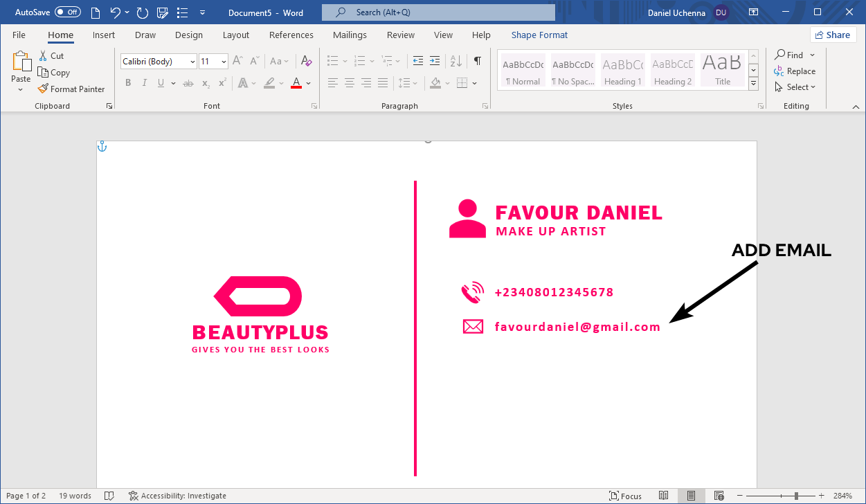The width and height of the screenshot is (866, 504).
Task: Switch to Focus mode in status bar
Action: pyautogui.click(x=625, y=496)
